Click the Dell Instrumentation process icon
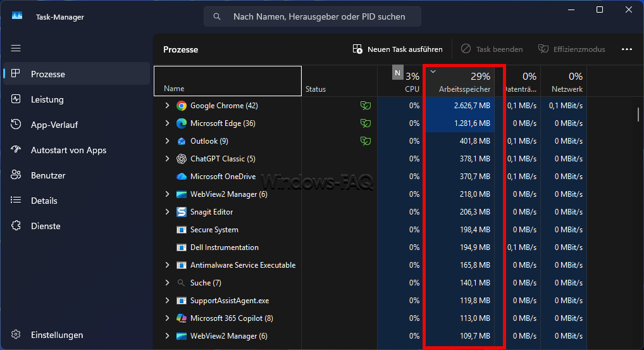This screenshot has width=644, height=350. pos(181,247)
